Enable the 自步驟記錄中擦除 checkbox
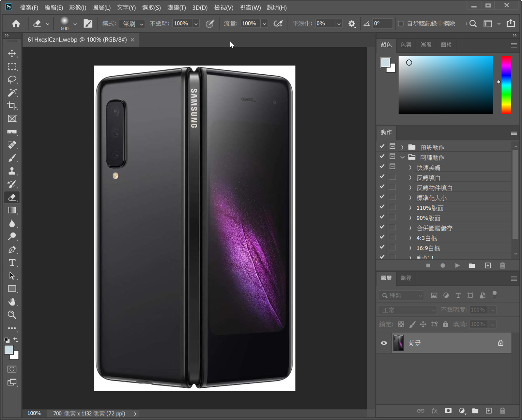The image size is (522, 420). (401, 23)
